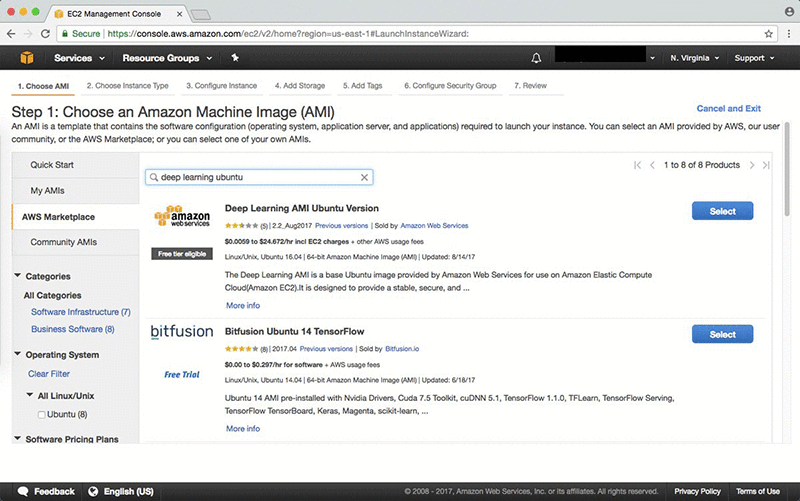Jump to first page of products
800x501 pixels.
(x=637, y=165)
